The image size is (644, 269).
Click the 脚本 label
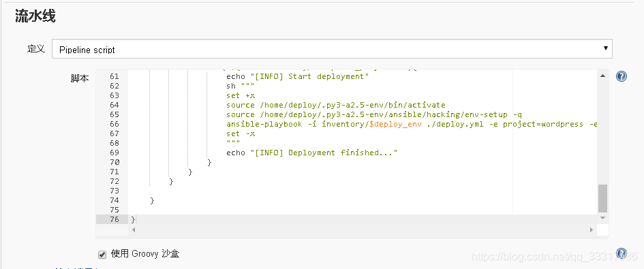(80, 78)
